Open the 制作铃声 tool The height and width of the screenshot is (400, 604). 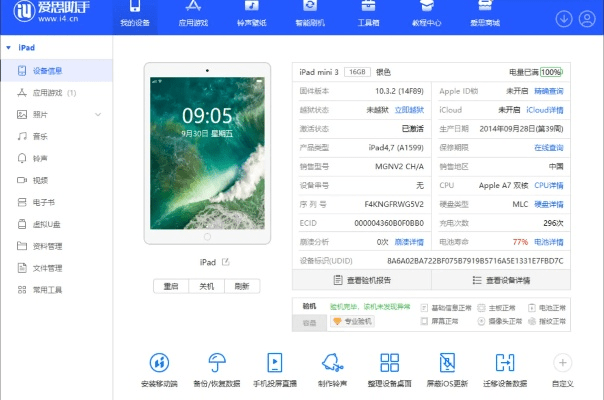[332, 369]
